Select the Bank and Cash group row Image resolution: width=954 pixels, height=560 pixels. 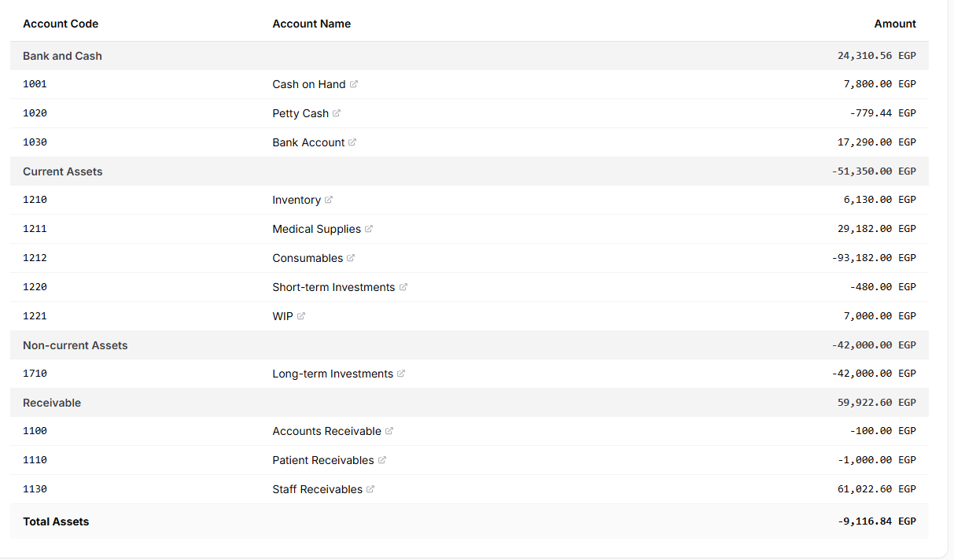(x=470, y=56)
